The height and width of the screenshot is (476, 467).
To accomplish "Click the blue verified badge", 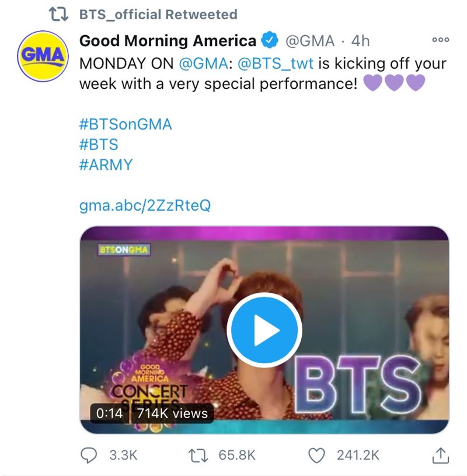I will pyautogui.click(x=270, y=40).
